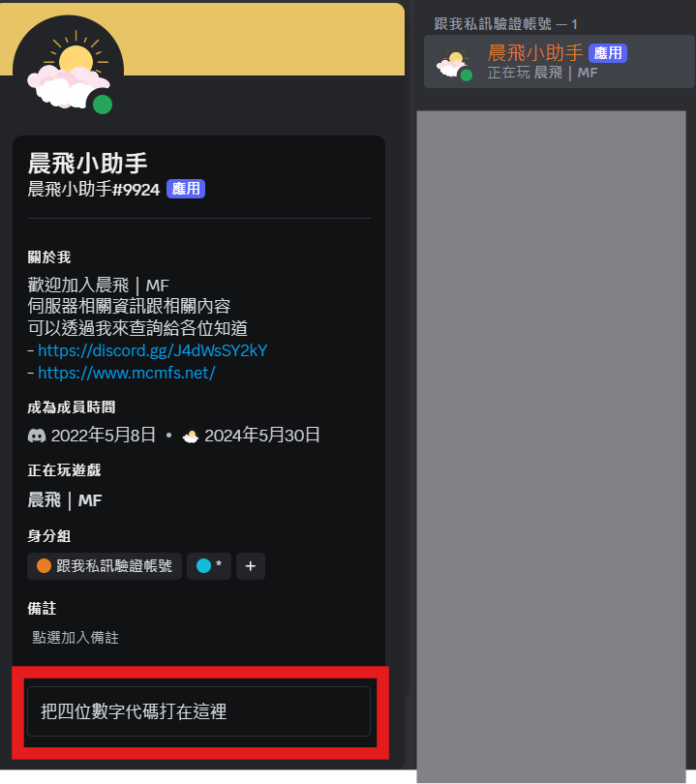
Task: Click 點選加入備註 to add a note
Action: pos(76,638)
